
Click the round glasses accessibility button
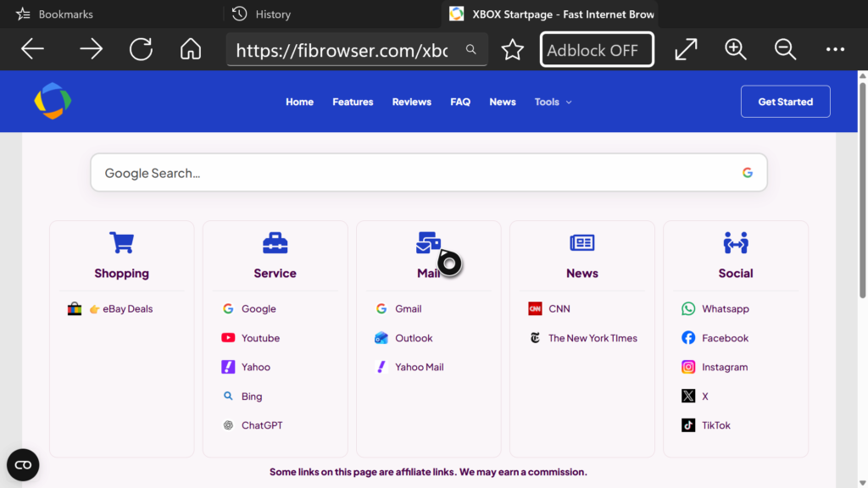tap(23, 465)
